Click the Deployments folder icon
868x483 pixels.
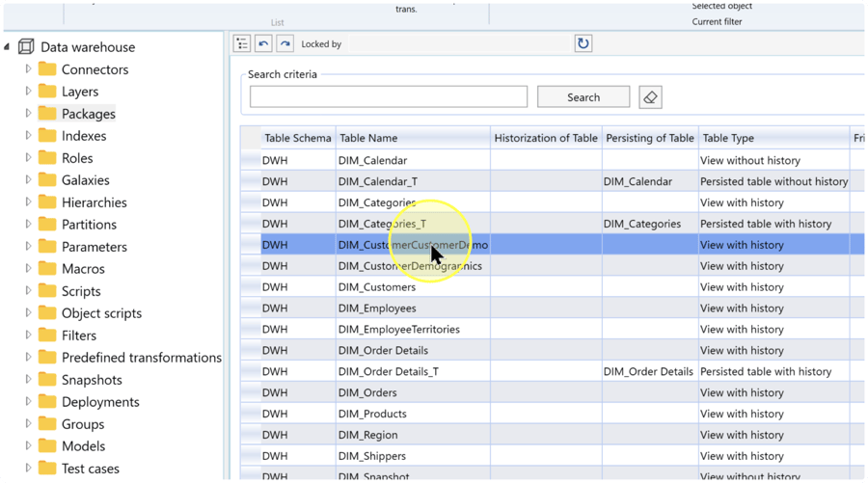[47, 402]
